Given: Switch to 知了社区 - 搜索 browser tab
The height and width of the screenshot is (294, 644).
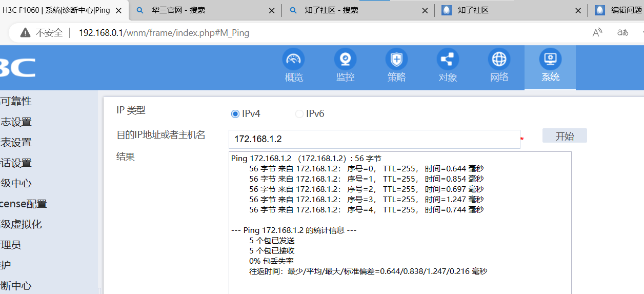Looking at the screenshot, I should pyautogui.click(x=358, y=10).
